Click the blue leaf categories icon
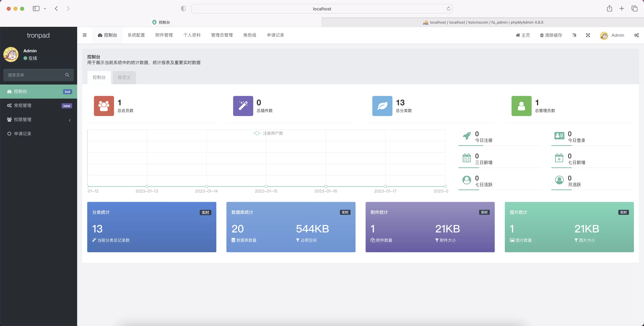Screen dimensions: 644x326 382,106
